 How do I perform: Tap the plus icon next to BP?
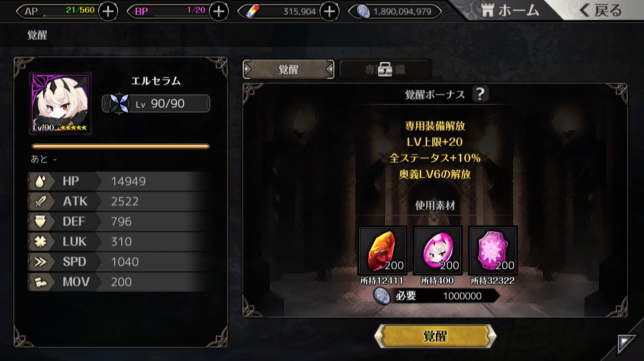pos(219,11)
